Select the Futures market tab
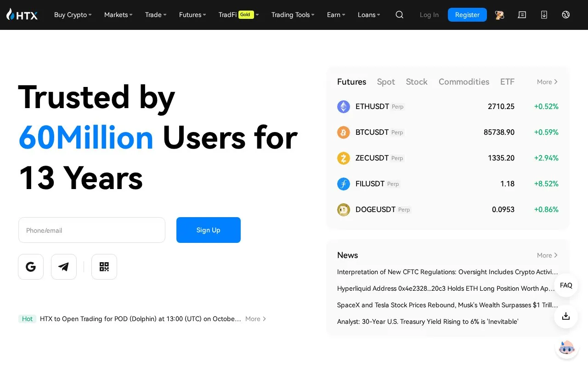The image size is (588, 368). [351, 82]
